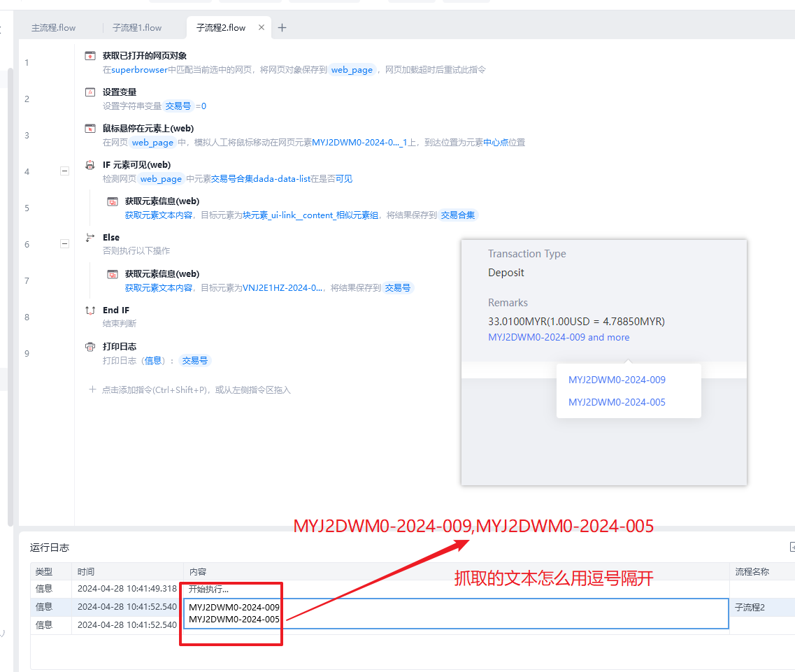The height and width of the screenshot is (672, 795).
Task: Click the MYJ2DWM0-2024-009 and more link
Action: point(559,337)
